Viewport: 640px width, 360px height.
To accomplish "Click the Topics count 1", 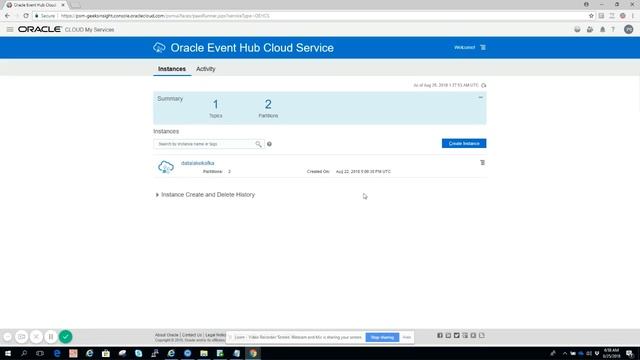I will coord(216,104).
